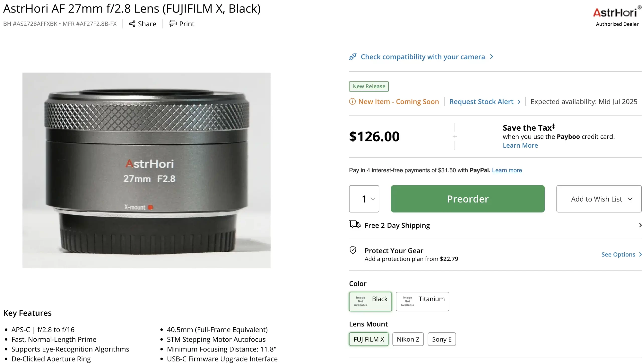Click the Free 2-Day Shipping truck icon
Screen dimensions: 642x364
tap(355, 224)
